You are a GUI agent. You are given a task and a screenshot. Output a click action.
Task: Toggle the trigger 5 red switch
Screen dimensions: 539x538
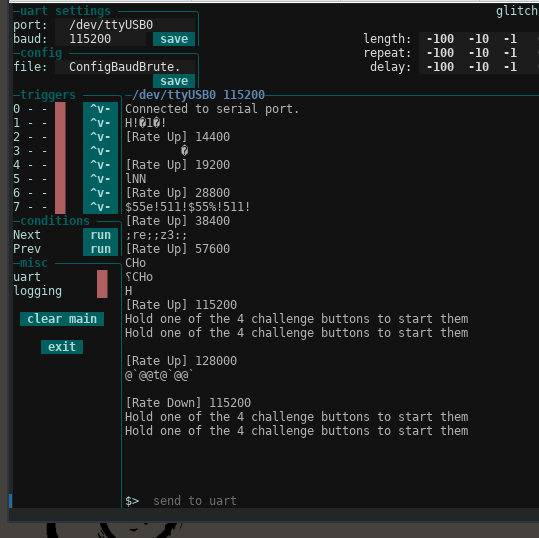[x=60, y=179]
